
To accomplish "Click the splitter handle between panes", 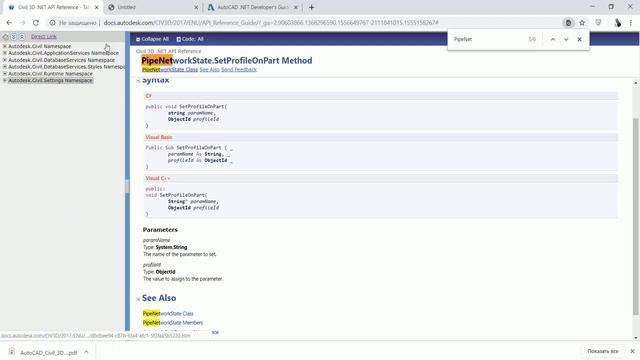I will [x=127, y=186].
